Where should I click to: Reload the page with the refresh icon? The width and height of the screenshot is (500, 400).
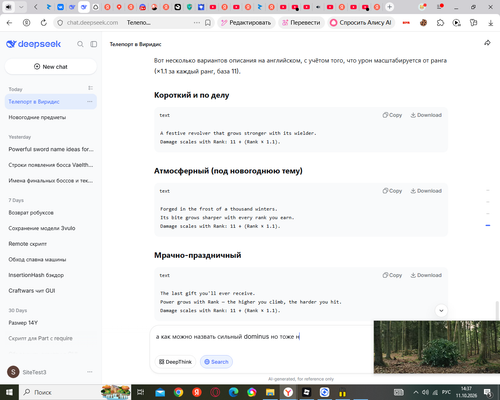point(44,23)
